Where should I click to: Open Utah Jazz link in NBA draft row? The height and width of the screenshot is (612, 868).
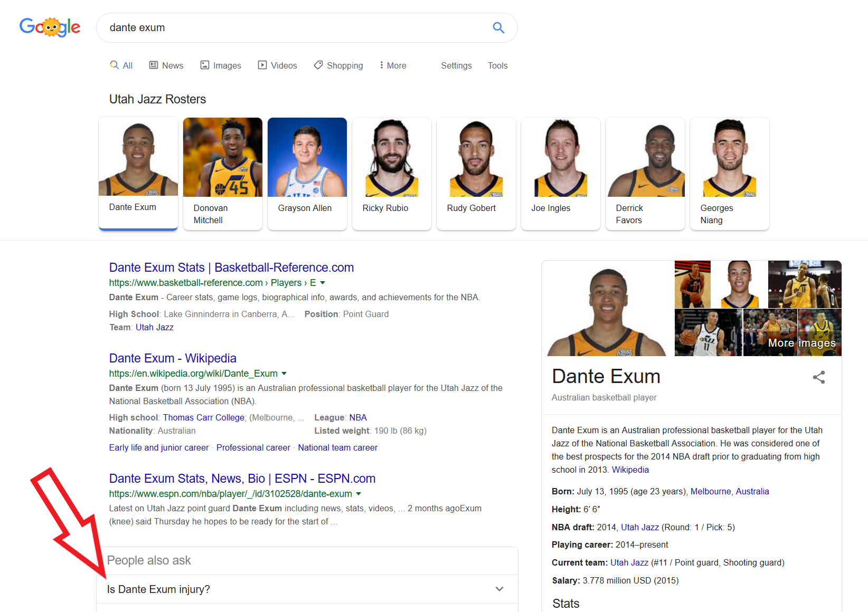(x=640, y=527)
